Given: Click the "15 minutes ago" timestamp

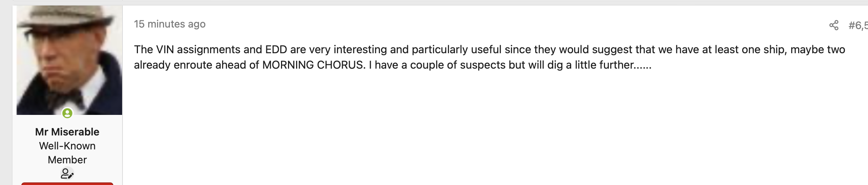Looking at the screenshot, I should point(170,24).
